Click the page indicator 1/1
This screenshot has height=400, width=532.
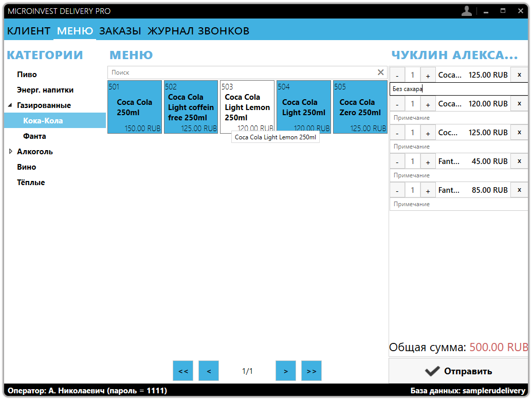pyautogui.click(x=247, y=371)
